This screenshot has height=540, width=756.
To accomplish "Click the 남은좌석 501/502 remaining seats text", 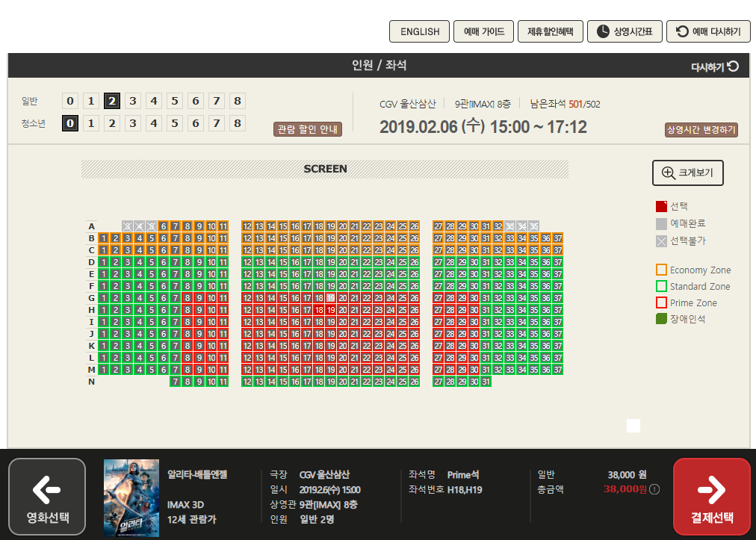I will pos(565,104).
